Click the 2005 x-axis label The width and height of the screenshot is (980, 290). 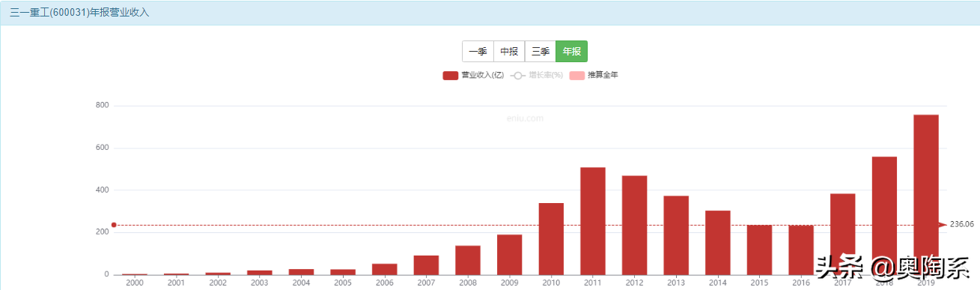[343, 283]
